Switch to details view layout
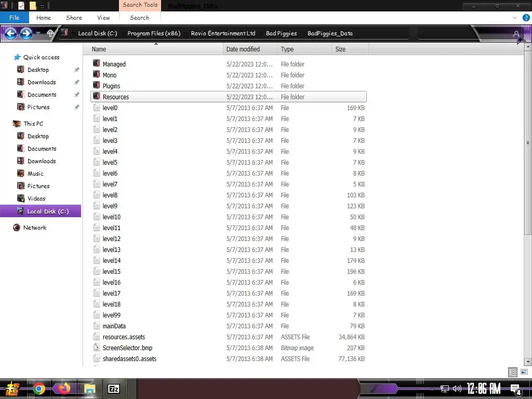532x399 pixels. coord(513,372)
